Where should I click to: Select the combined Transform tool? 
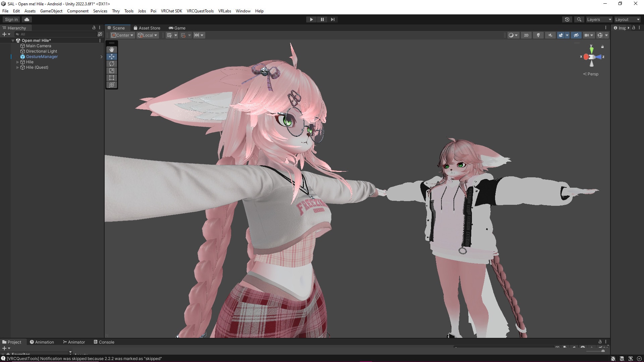pos(112,85)
